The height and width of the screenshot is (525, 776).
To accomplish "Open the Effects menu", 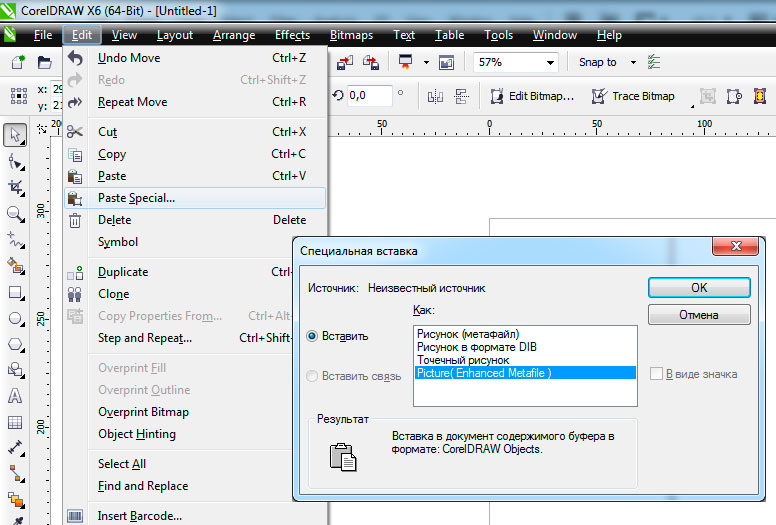I will (x=292, y=35).
